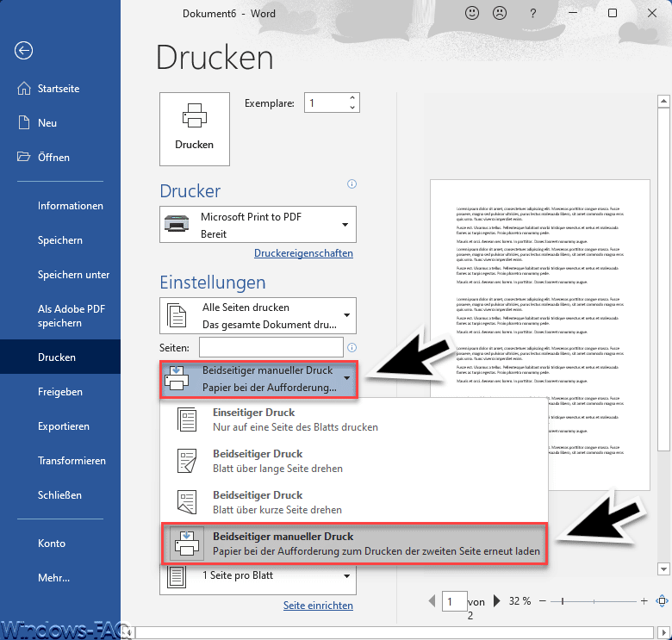The width and height of the screenshot is (672, 640).
Task: Click the happy smiley feedback icon
Action: pyautogui.click(x=472, y=13)
